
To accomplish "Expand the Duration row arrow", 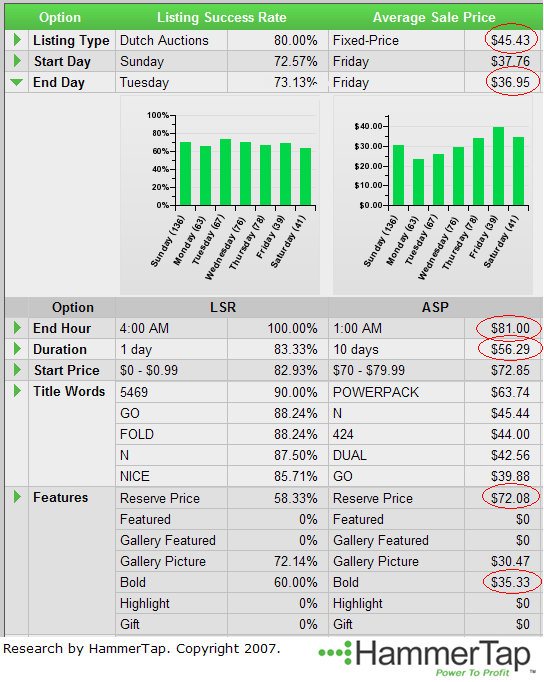I will (17, 348).
